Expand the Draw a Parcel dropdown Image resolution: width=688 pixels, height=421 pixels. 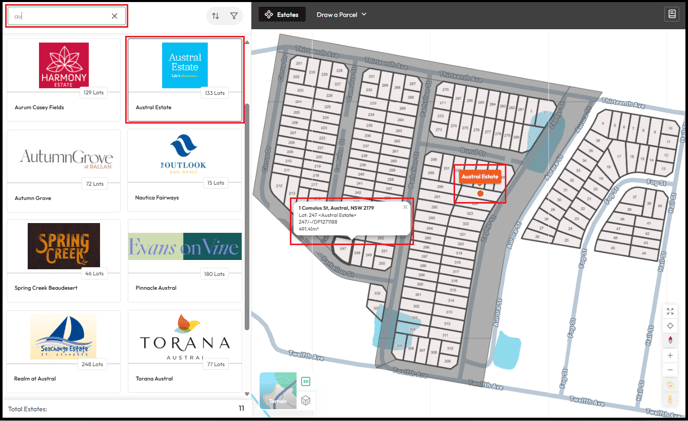pos(341,14)
